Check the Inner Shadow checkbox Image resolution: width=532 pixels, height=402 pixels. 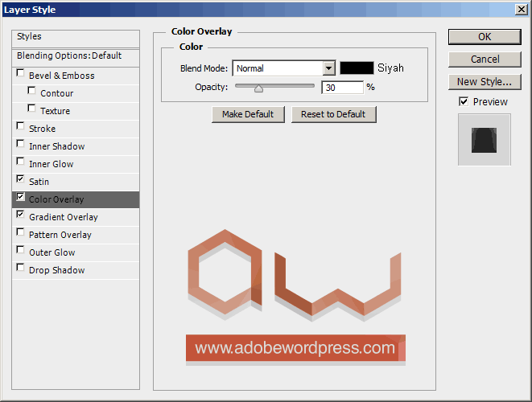coord(20,143)
